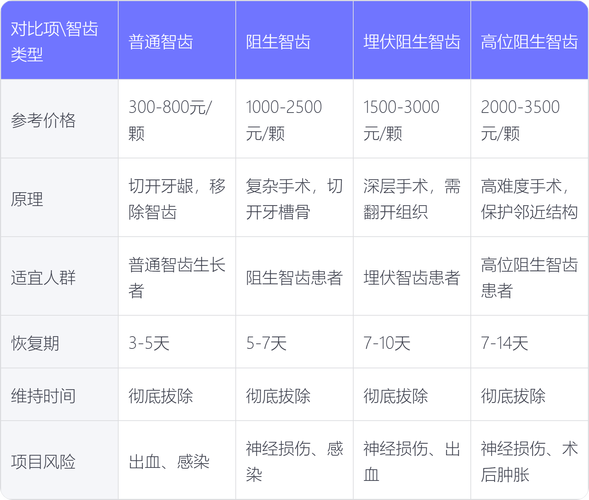Click "彻底拔除" in the 阻生智齿 column
589x500 pixels.
pos(294,395)
